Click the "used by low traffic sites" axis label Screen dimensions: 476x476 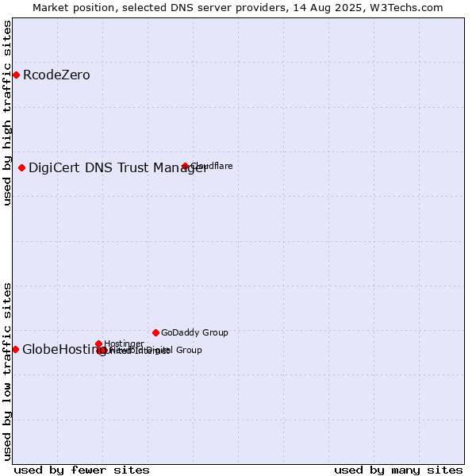[x=7, y=373]
